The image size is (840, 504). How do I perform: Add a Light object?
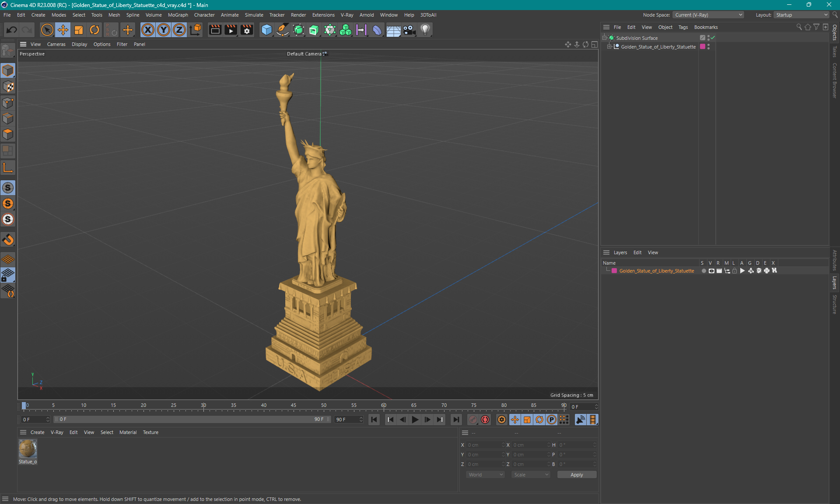(x=425, y=30)
